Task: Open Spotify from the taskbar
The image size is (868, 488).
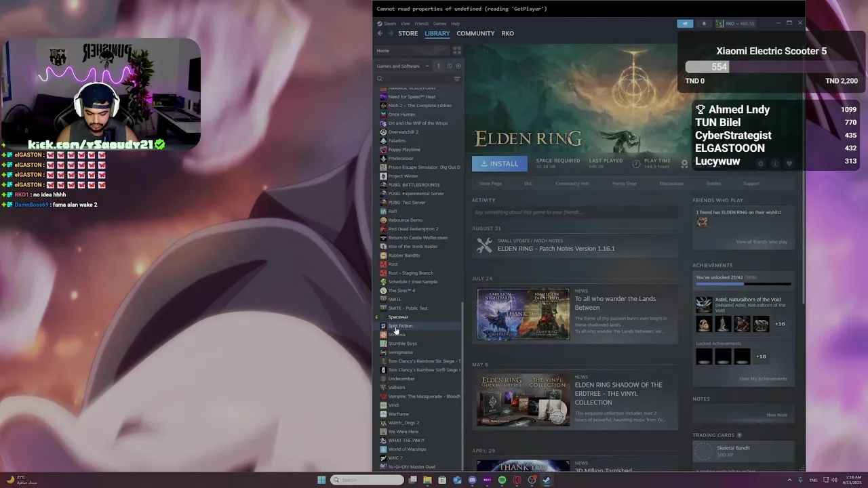Action: (x=502, y=480)
